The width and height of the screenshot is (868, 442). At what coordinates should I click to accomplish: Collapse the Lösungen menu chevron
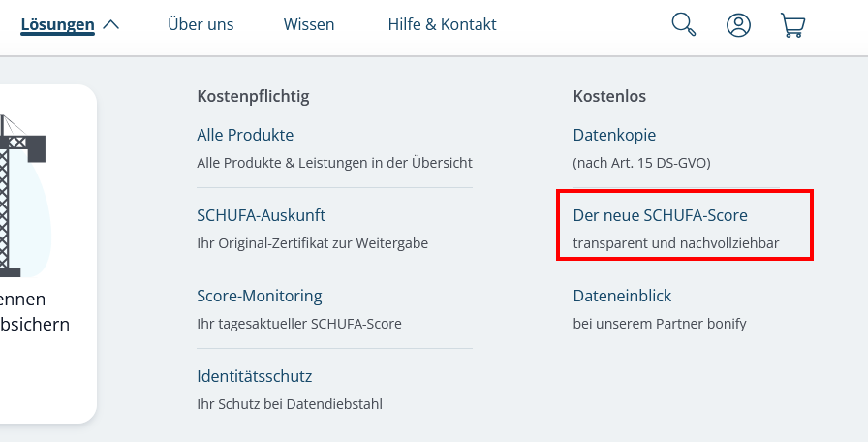coord(110,25)
